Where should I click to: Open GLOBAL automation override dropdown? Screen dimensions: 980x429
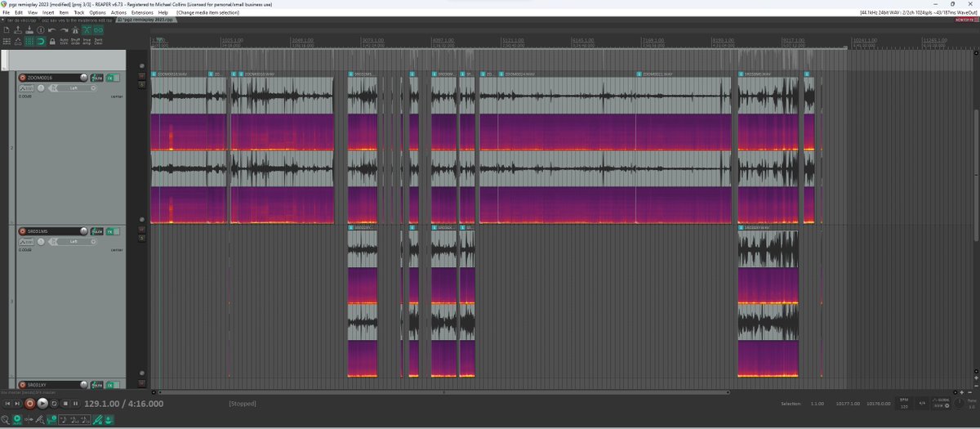(x=941, y=404)
